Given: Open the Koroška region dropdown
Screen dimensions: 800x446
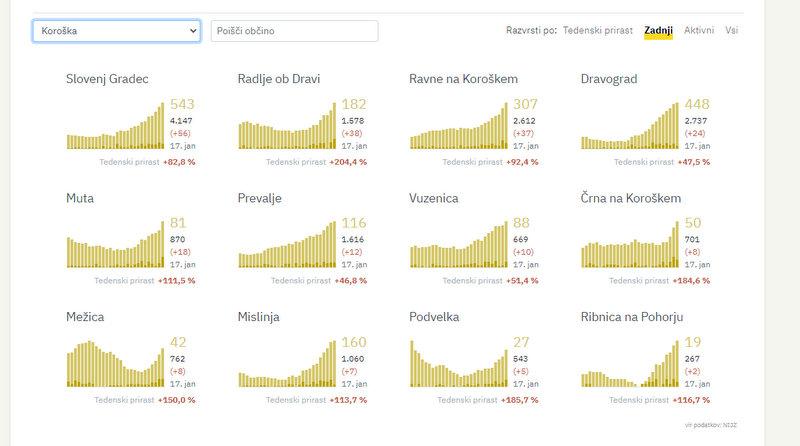Looking at the screenshot, I should 117,31.
